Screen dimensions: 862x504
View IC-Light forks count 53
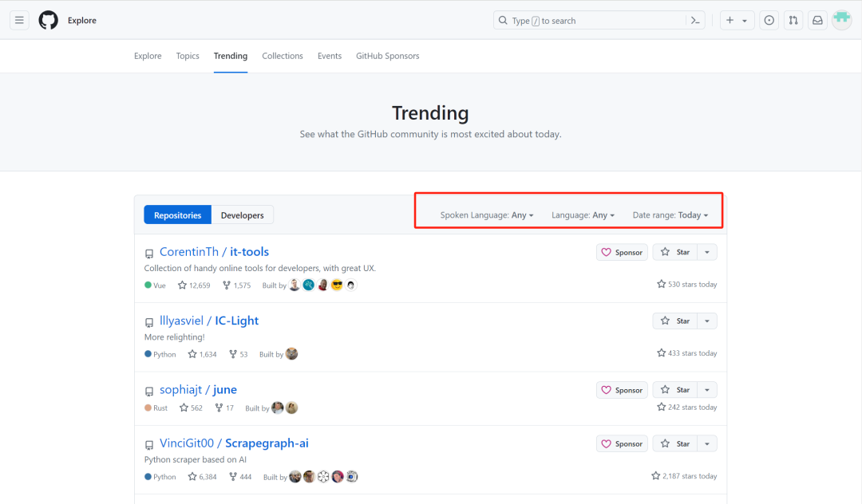pyautogui.click(x=238, y=354)
